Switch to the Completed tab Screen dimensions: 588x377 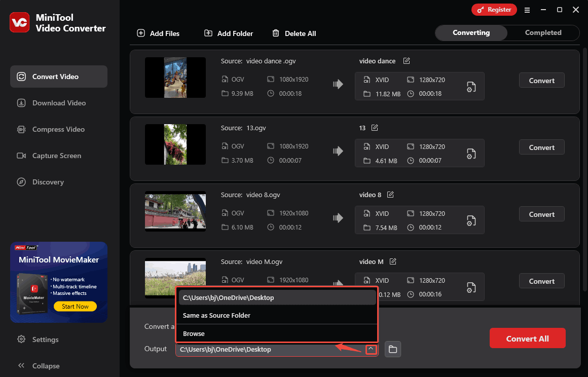543,33
